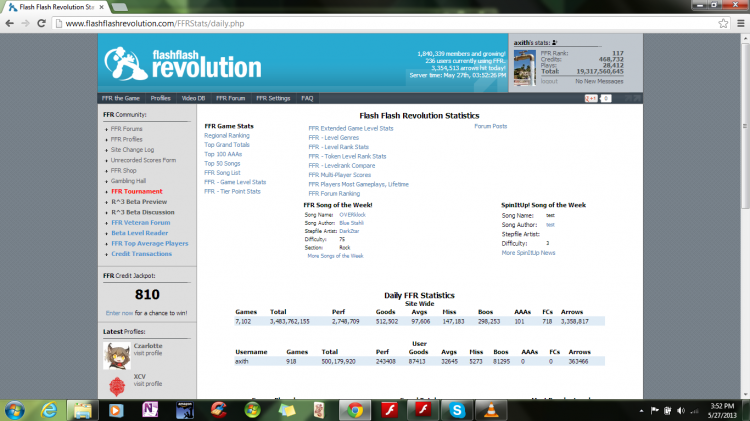Open the Top 100 AAAs link
750x421 pixels.
224,154
